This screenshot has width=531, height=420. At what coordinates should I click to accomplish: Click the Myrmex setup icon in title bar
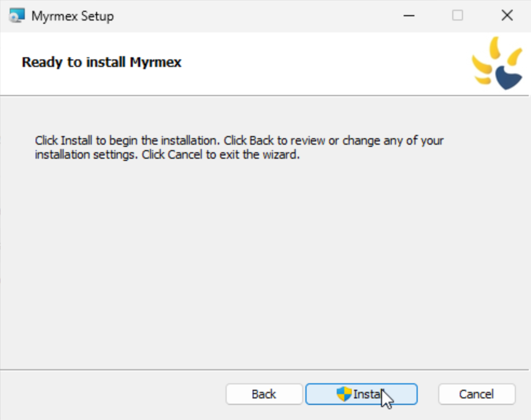click(16, 16)
